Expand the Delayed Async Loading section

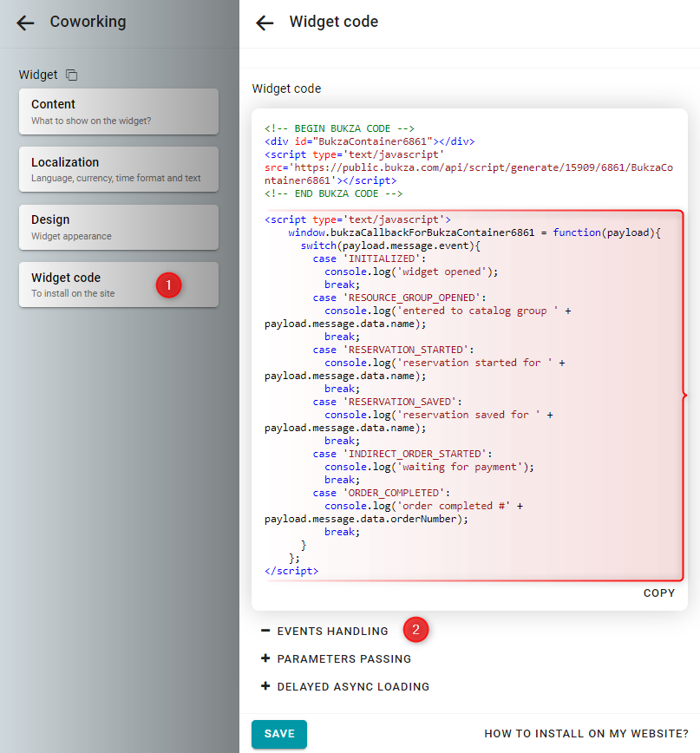[x=345, y=687]
